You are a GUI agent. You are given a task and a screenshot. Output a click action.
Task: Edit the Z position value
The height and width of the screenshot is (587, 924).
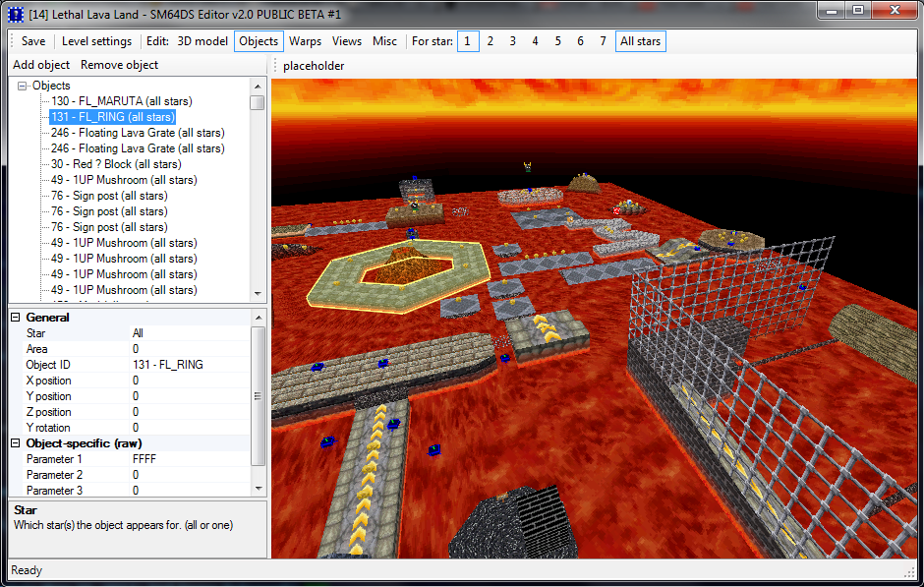190,412
